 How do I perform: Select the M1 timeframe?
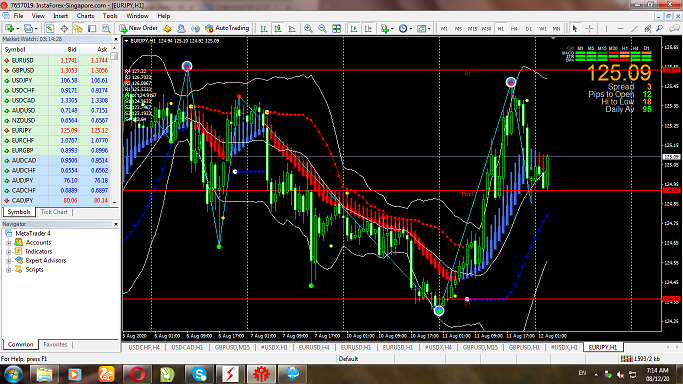pyautogui.click(x=444, y=28)
